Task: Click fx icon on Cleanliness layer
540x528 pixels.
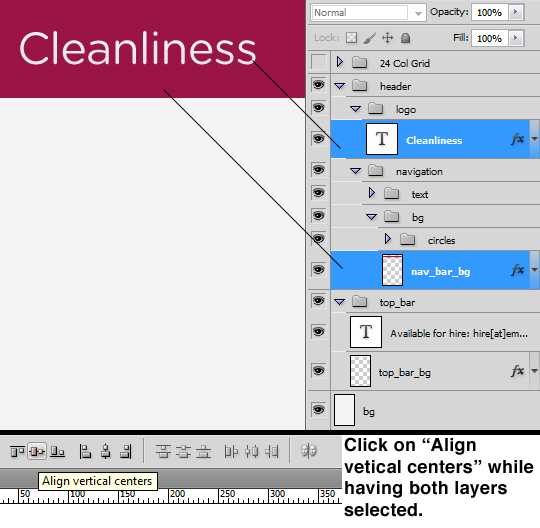Action: 518,139
